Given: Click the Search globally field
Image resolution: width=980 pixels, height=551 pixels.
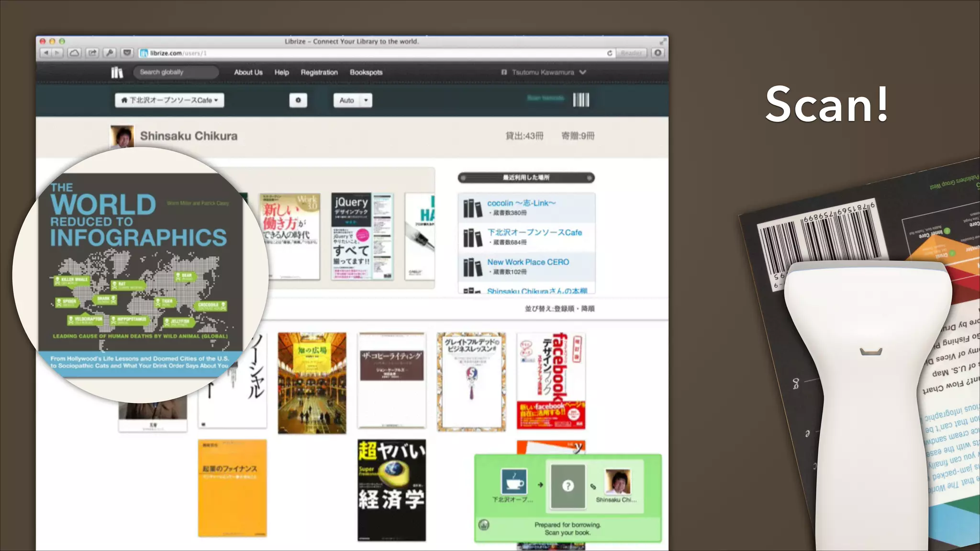Looking at the screenshot, I should pyautogui.click(x=175, y=72).
